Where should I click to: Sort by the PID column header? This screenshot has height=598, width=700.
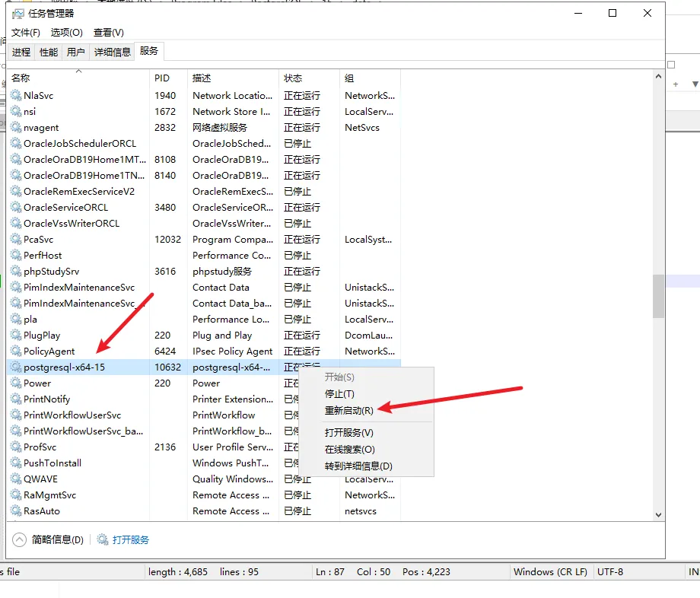tap(168, 78)
